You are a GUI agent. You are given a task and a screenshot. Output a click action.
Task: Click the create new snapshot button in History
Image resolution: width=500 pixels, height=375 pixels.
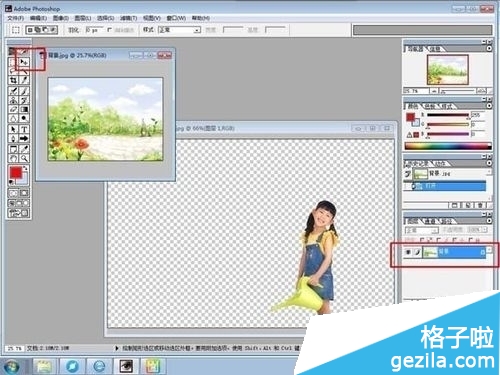click(468, 205)
